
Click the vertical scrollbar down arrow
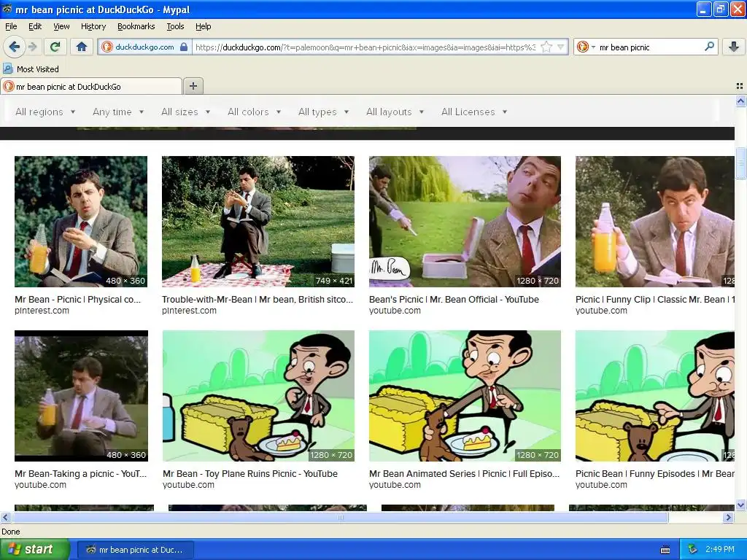[x=740, y=505]
